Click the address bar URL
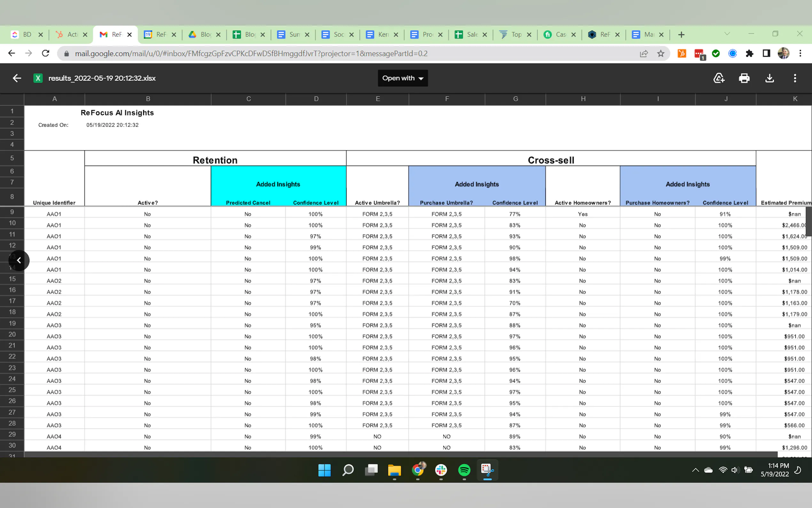 pyautogui.click(x=251, y=53)
